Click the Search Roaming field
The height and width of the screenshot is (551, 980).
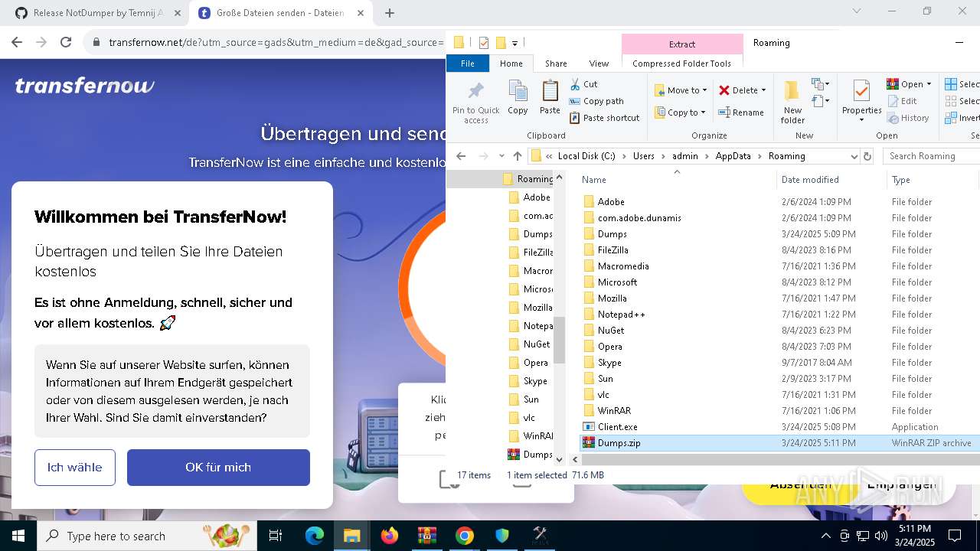(x=932, y=156)
